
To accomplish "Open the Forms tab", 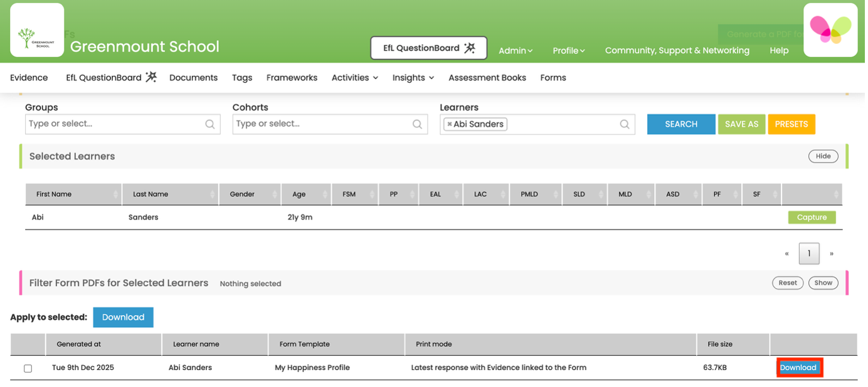I will [553, 77].
